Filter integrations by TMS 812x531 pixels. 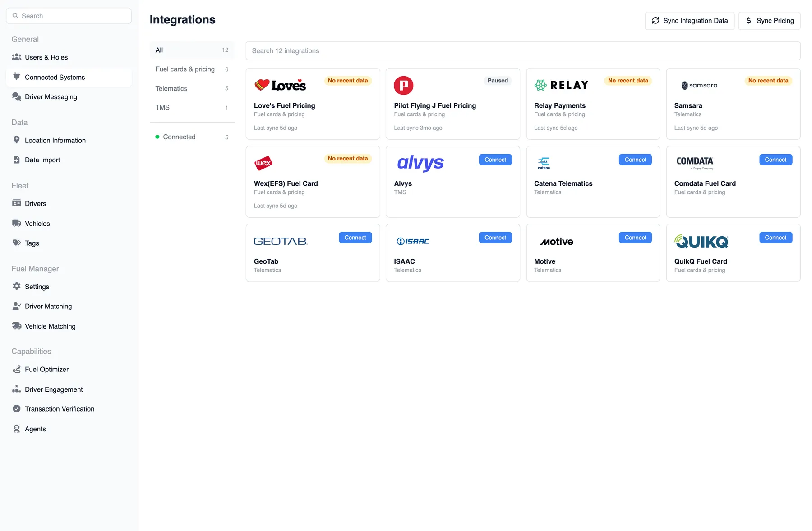(192, 107)
